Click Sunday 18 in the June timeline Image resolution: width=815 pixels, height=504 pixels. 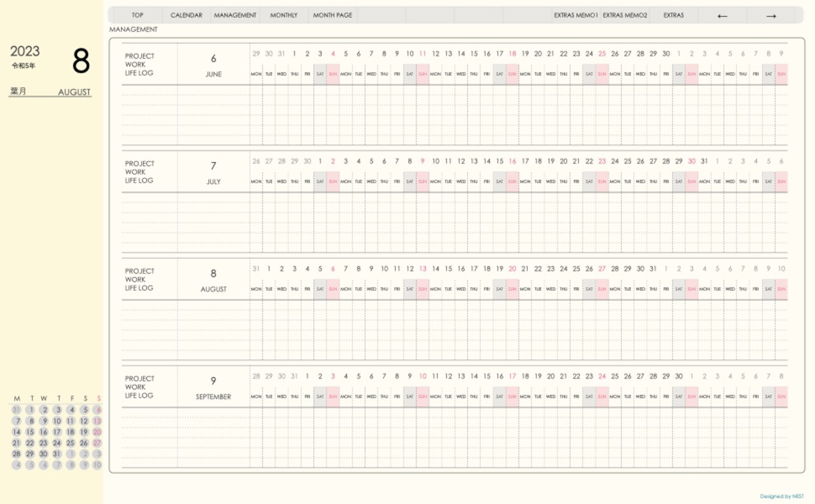(513, 54)
